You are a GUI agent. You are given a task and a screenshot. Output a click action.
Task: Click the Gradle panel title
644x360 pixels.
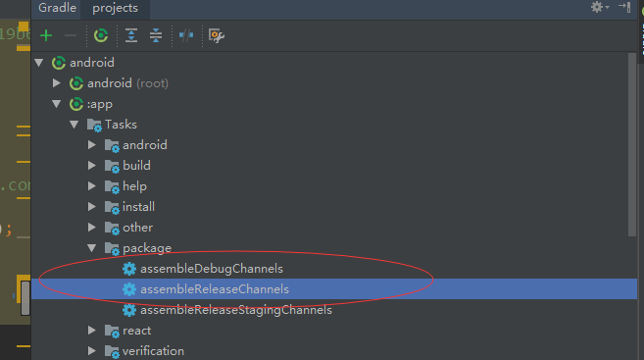pyautogui.click(x=57, y=8)
